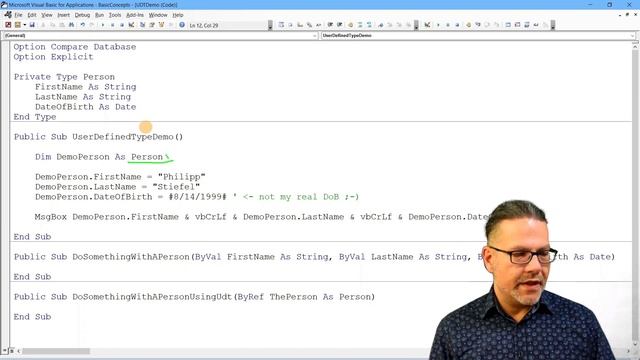640x360 pixels.
Task: Toggle breakpoint from the Debug toolbar hand icon
Action: pyautogui.click(x=468, y=25)
